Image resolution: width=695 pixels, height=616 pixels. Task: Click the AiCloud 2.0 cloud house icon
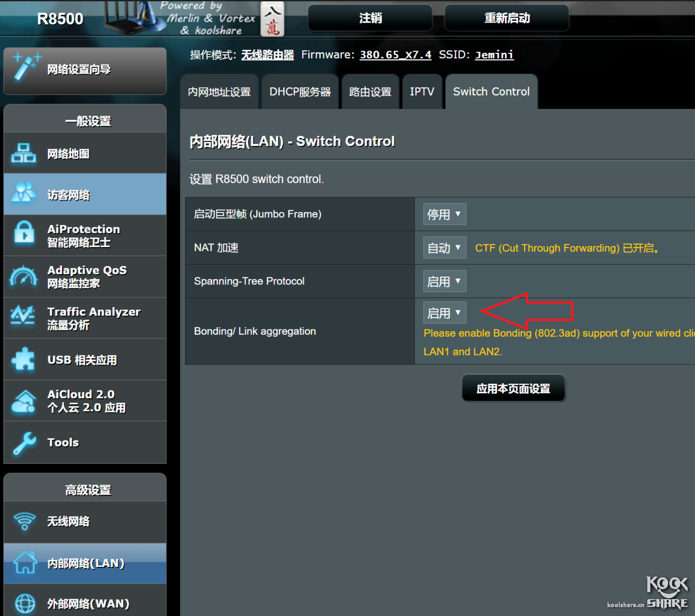click(23, 401)
